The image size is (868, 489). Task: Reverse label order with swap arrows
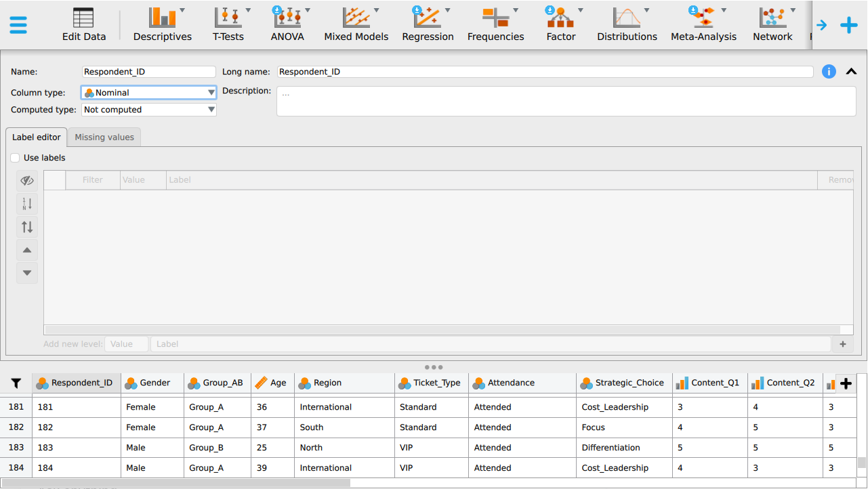click(x=27, y=227)
